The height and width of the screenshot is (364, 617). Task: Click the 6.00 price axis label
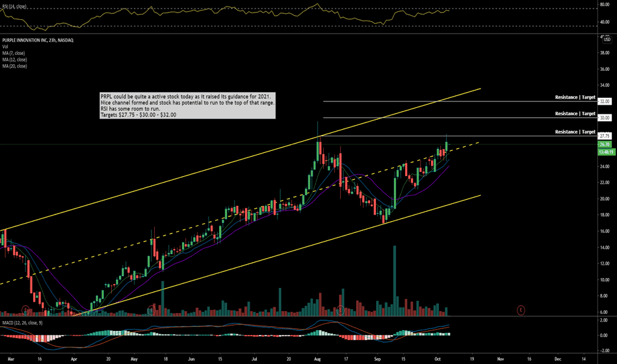pyautogui.click(x=605, y=312)
